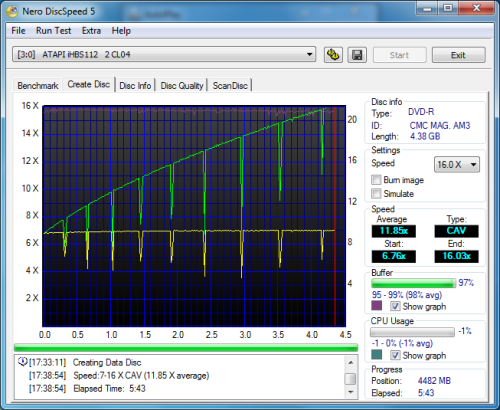Uncheck Show graph under Buffer
The height and width of the screenshot is (410, 500).
[x=395, y=306]
